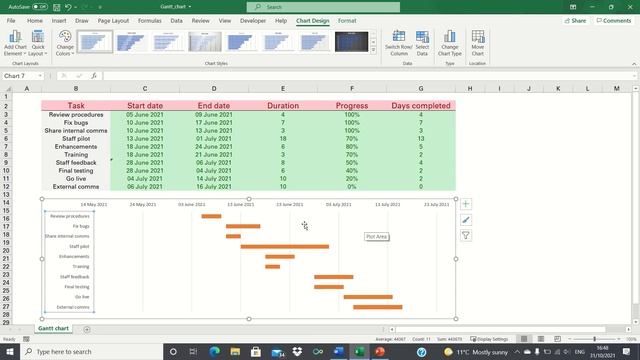This screenshot has height=360, width=640.
Task: Click the Staff pilot orange bar
Action: pyautogui.click(x=284, y=247)
